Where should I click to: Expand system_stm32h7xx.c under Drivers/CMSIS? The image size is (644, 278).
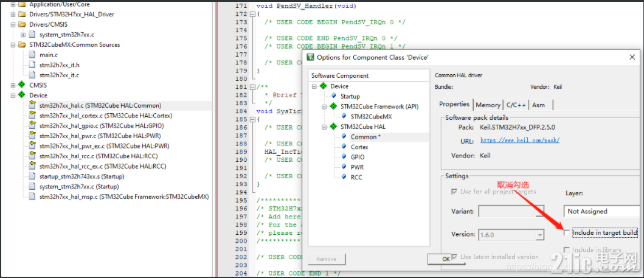23,35
